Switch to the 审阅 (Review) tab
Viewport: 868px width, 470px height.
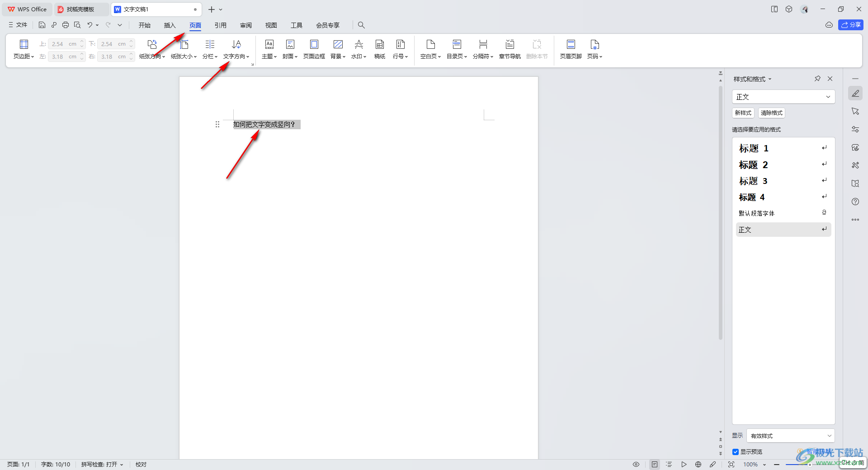[246, 25]
